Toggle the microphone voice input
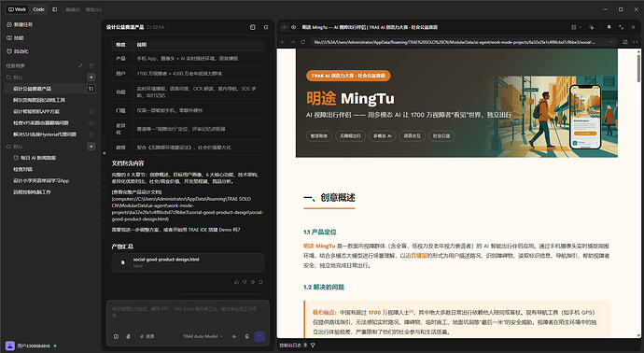The height and width of the screenshot is (353, 644). (246, 336)
